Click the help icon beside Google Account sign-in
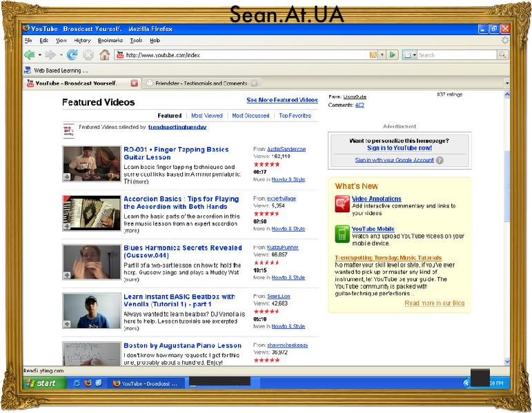 point(440,160)
